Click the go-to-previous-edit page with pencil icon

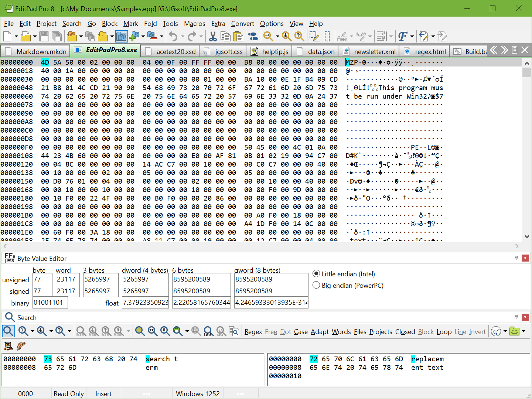tap(424, 36)
